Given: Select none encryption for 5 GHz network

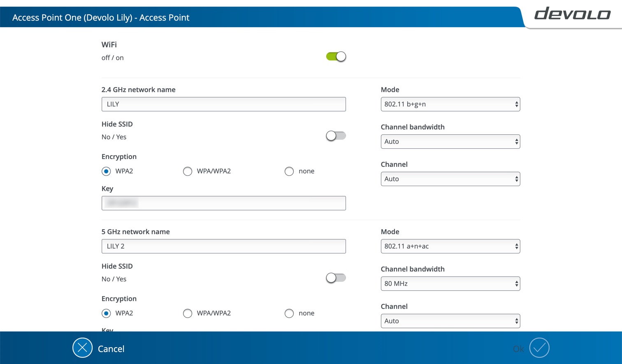Looking at the screenshot, I should [x=289, y=313].
